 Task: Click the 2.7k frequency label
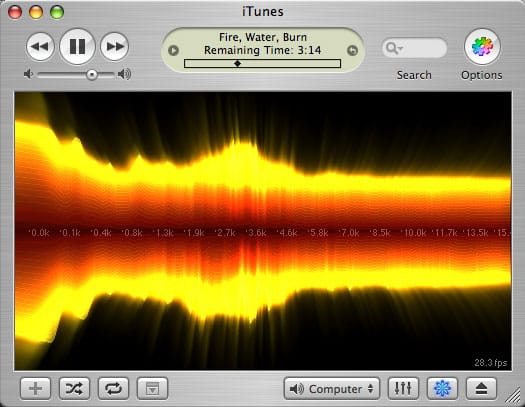click(225, 233)
